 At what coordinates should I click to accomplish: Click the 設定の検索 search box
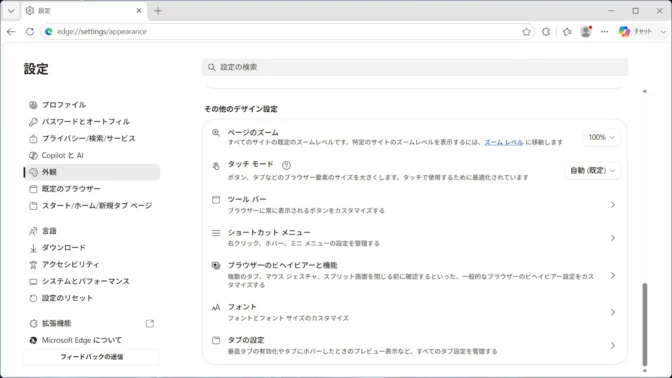point(415,67)
